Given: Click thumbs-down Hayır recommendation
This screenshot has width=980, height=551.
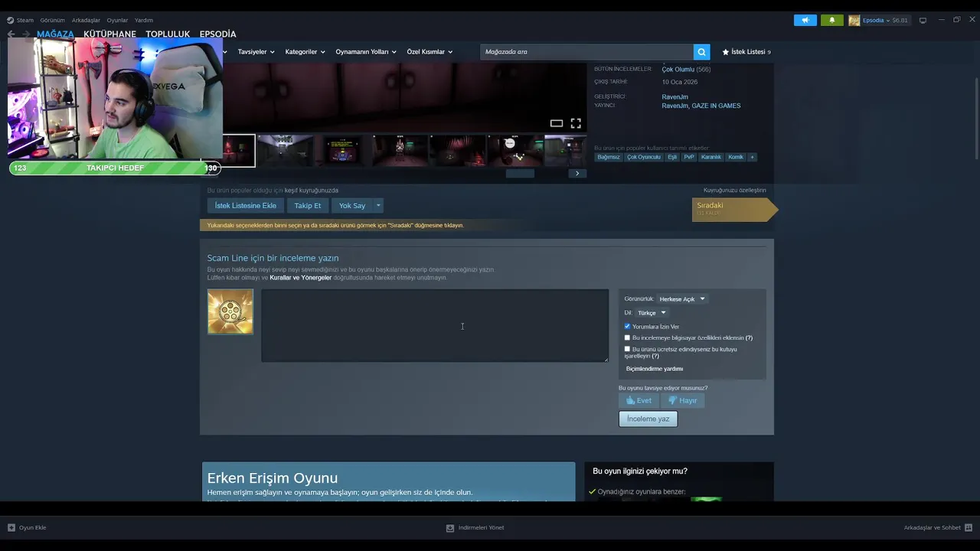Looking at the screenshot, I should pyautogui.click(x=683, y=400).
